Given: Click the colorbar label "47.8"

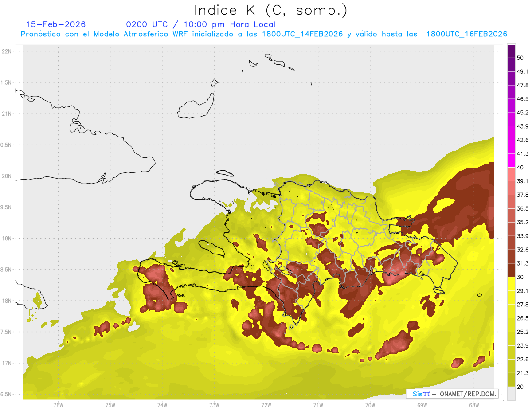Looking at the screenshot, I should coord(523,85).
